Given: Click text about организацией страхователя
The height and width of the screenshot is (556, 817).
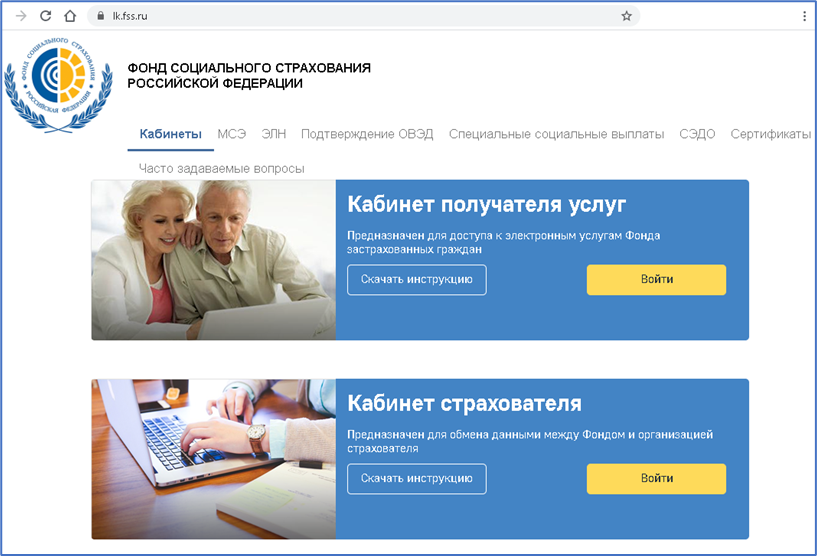Looking at the screenshot, I should [530, 441].
